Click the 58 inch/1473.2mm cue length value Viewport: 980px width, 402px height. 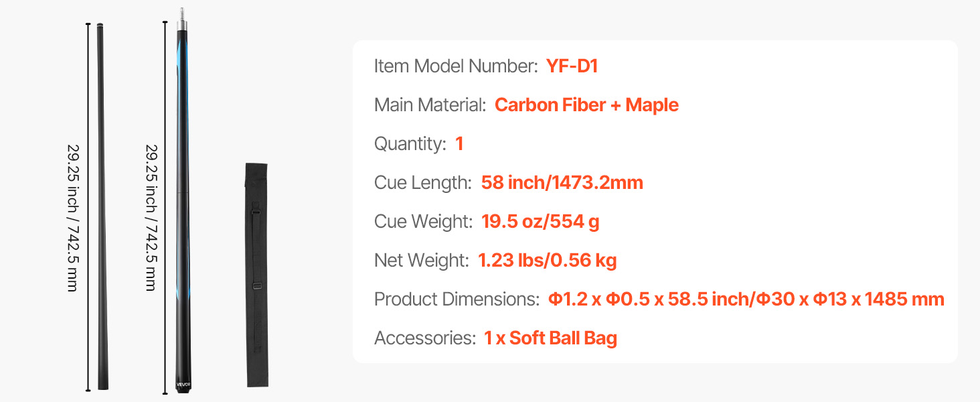[562, 183]
